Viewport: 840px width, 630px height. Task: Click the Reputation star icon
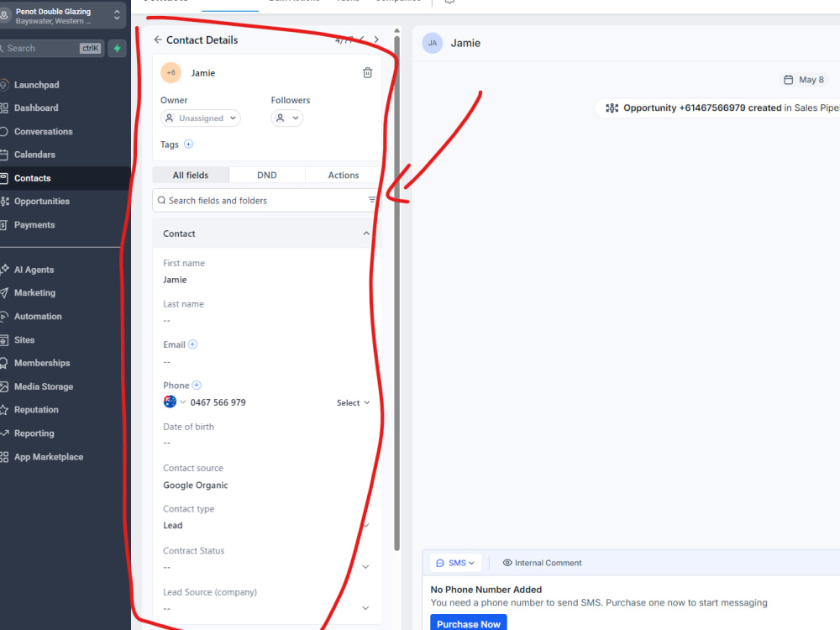click(x=3, y=409)
